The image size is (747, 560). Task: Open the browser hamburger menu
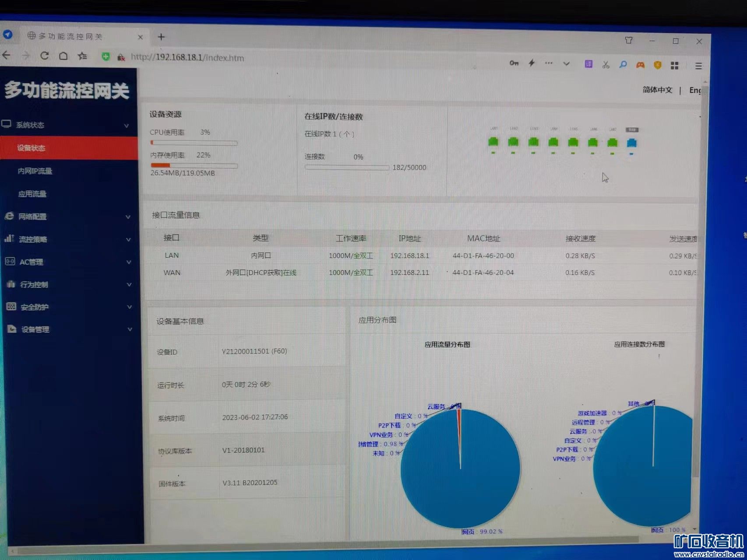coord(698,66)
